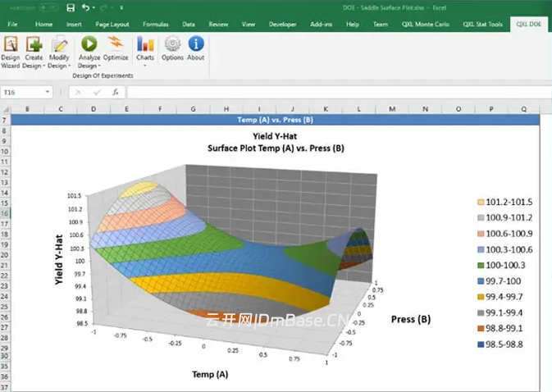Screen dimensions: 552x392
Task: Switch to the Insert tab
Action: [x=74, y=25]
